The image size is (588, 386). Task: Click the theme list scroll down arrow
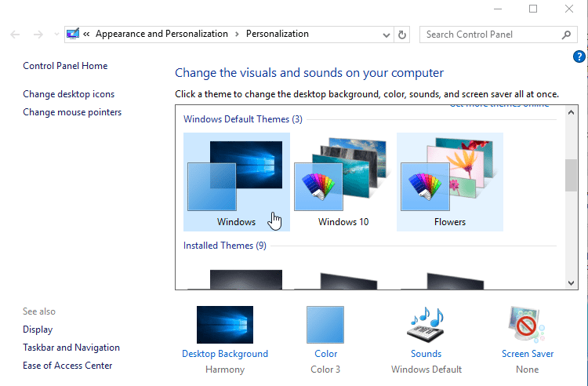pos(571,283)
